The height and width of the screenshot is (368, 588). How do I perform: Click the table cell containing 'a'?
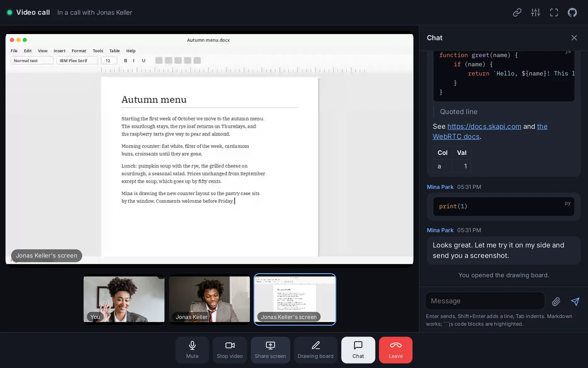[443, 166]
